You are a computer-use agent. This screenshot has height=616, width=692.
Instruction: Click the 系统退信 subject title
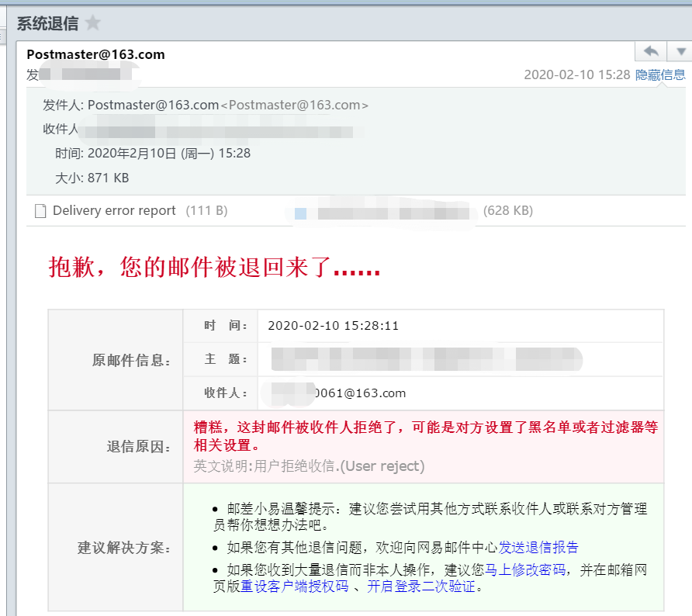point(47,23)
